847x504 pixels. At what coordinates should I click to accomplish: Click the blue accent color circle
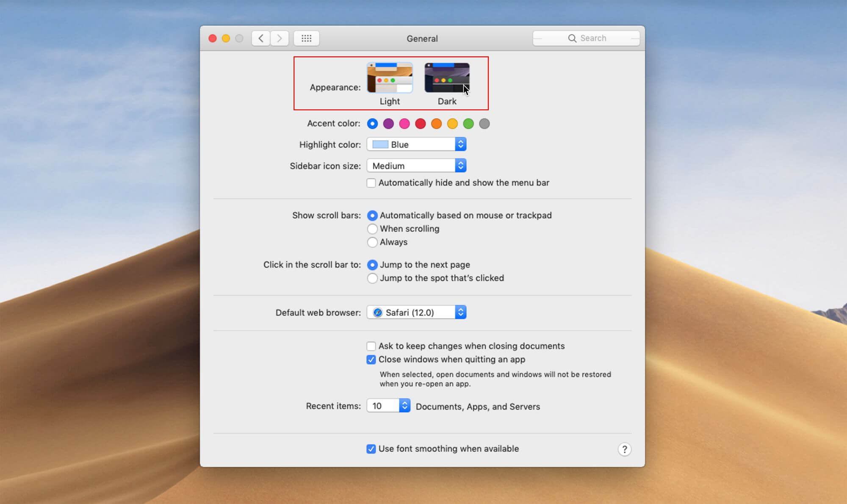[373, 124]
